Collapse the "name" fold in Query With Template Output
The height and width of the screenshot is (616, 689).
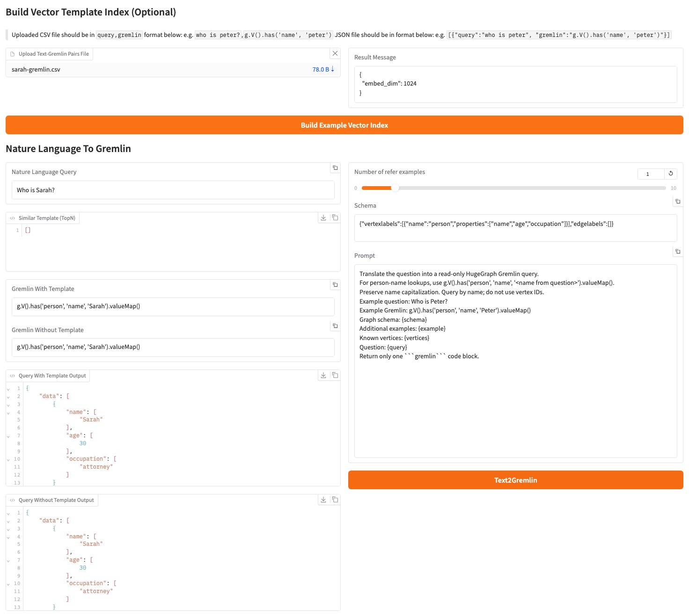pyautogui.click(x=8, y=413)
